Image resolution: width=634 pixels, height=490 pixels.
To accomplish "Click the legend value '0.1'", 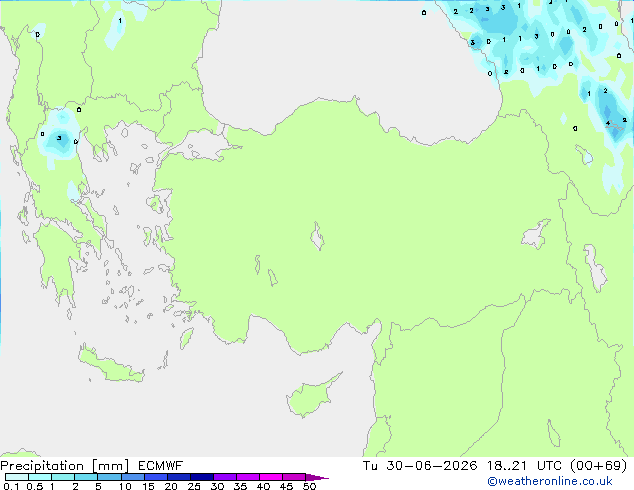I will pyautogui.click(x=11, y=486).
